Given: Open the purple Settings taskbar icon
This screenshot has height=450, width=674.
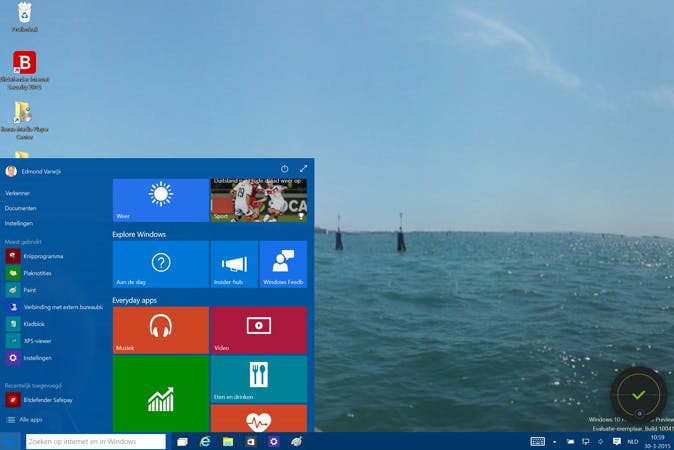Looking at the screenshot, I should 273,442.
